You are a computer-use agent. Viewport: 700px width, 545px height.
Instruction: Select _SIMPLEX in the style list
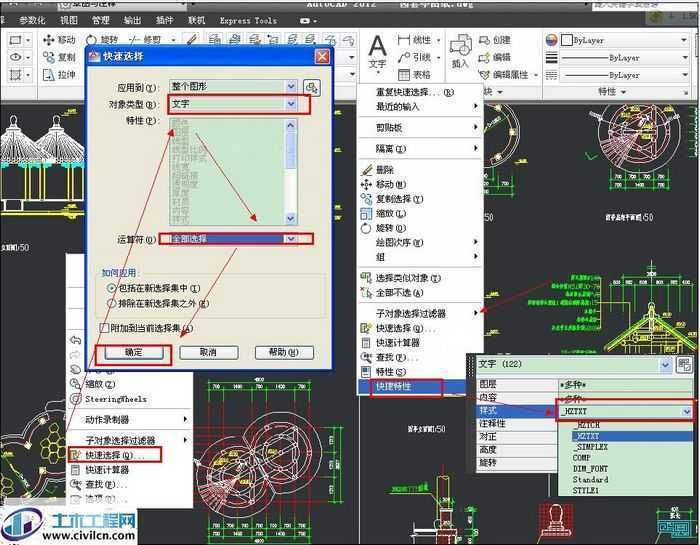coord(625,447)
